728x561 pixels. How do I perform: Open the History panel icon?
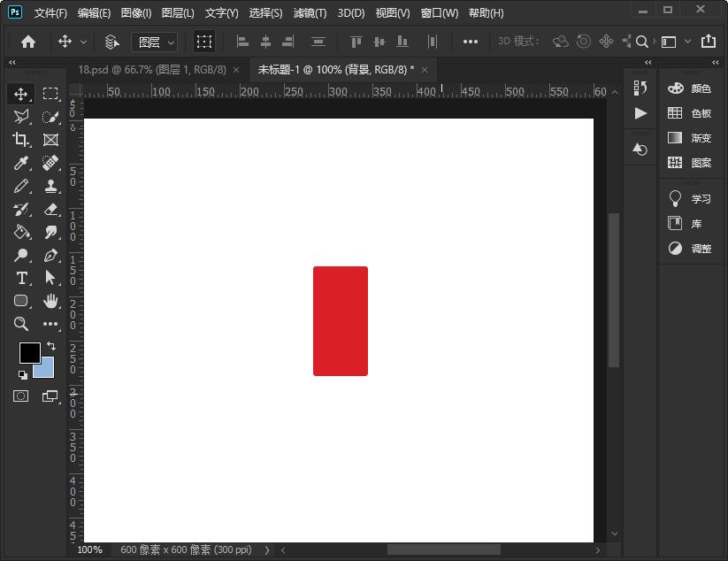point(640,87)
